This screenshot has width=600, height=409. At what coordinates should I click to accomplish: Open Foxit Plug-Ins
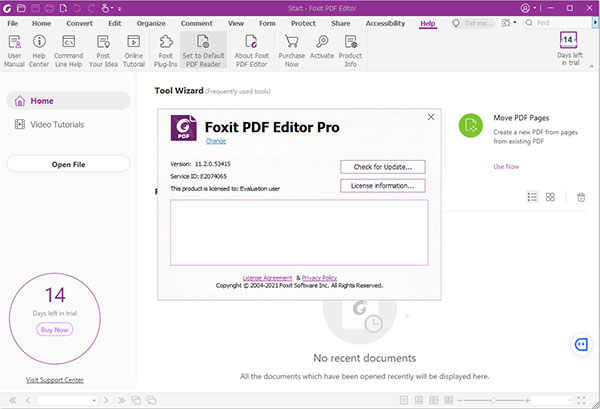tap(166, 50)
